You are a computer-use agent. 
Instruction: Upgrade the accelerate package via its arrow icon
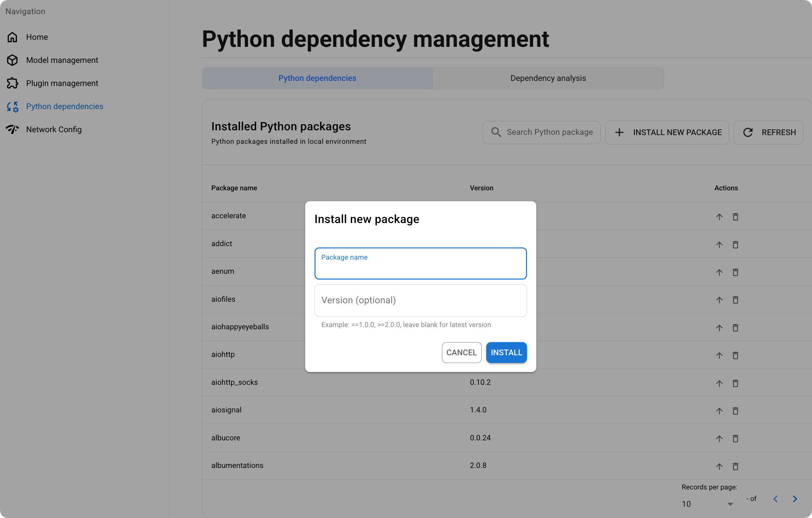(x=719, y=217)
